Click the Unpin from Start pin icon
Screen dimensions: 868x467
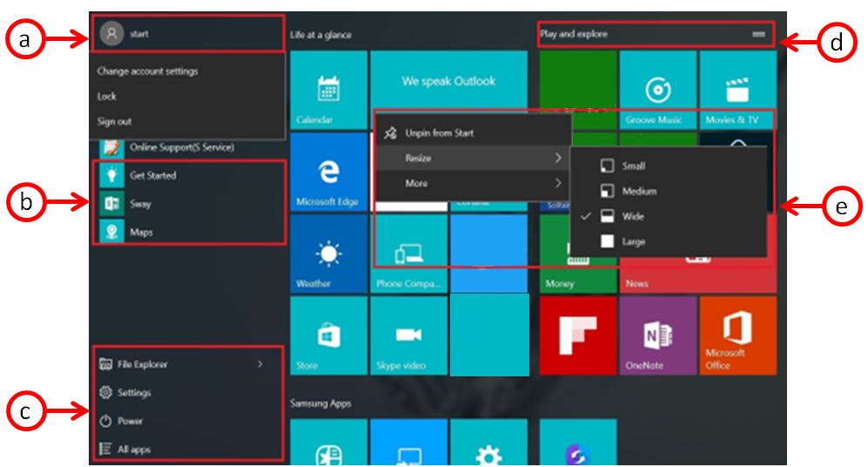point(390,133)
